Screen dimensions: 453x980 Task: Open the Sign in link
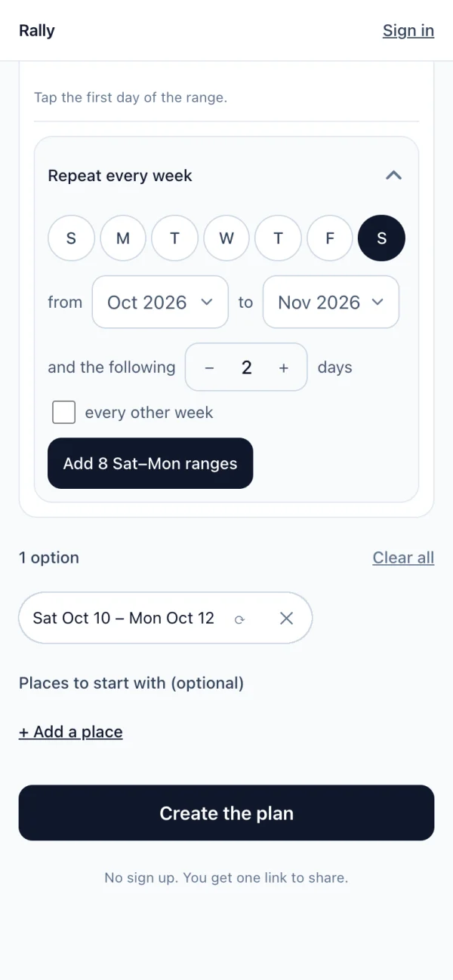[408, 31]
